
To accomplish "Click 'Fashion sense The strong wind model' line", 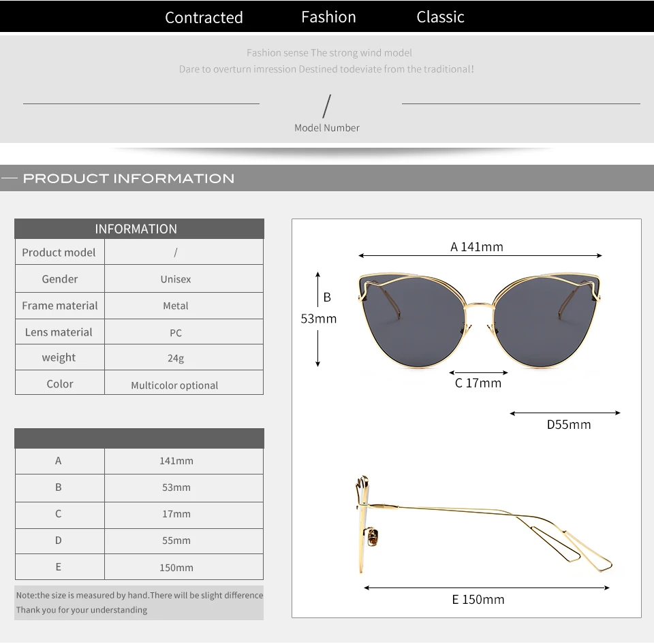I will (x=329, y=53).
